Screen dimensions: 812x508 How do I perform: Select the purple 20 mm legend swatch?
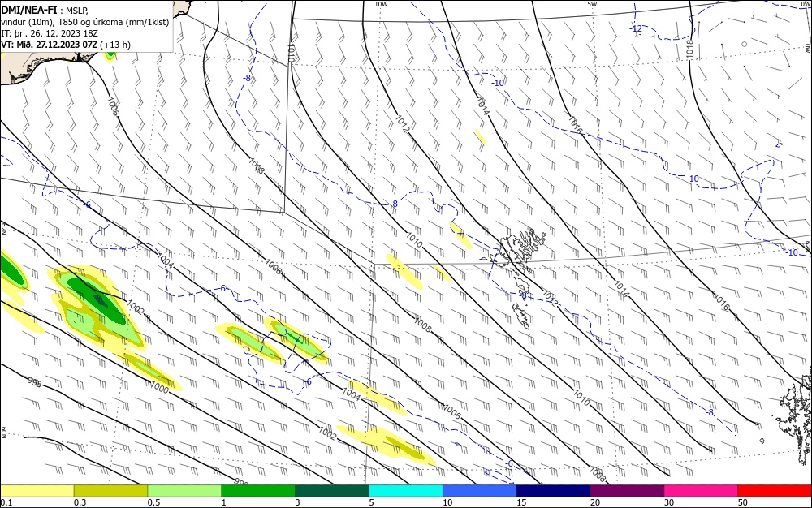[627, 491]
